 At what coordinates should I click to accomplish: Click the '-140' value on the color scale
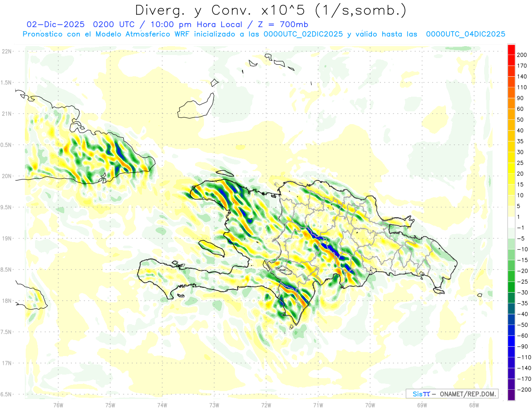point(524,368)
